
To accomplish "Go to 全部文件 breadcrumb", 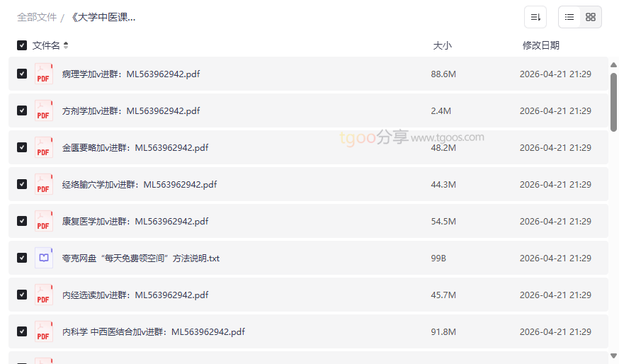I will [37, 17].
